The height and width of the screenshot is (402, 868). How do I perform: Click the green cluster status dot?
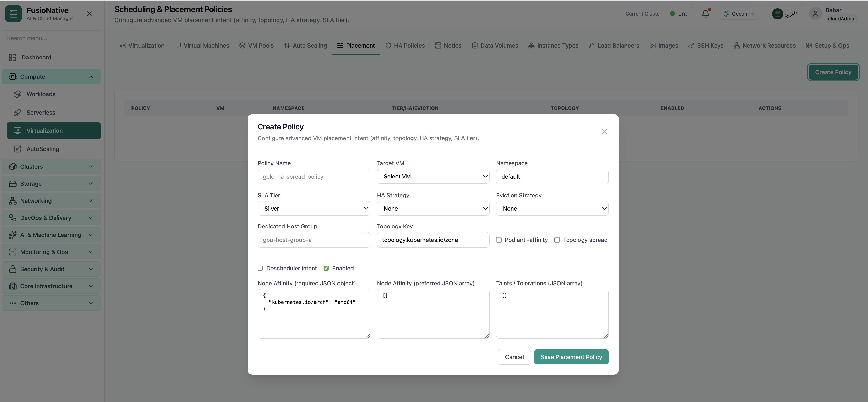tap(673, 14)
